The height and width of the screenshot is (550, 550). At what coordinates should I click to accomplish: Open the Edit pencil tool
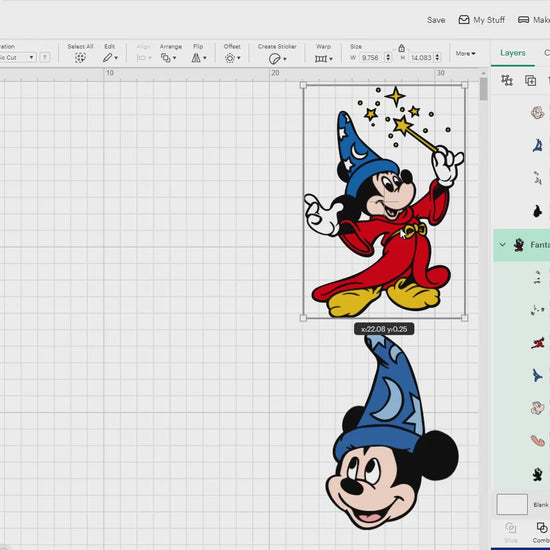110,58
